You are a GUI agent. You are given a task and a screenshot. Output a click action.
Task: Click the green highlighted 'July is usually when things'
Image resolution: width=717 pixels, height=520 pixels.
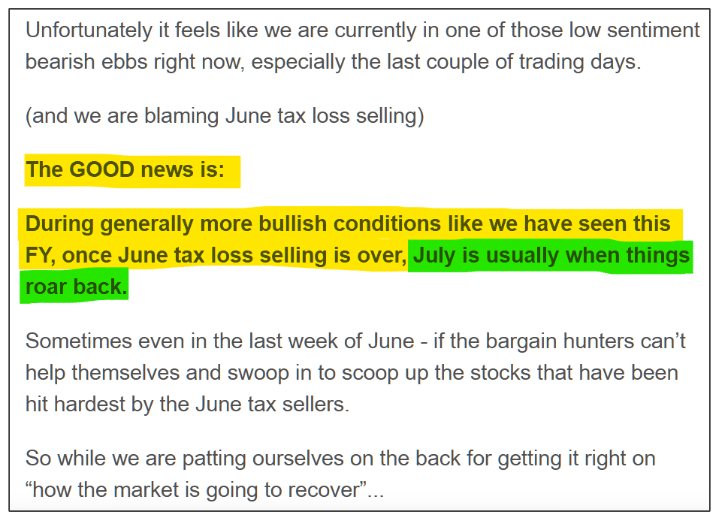(x=551, y=255)
